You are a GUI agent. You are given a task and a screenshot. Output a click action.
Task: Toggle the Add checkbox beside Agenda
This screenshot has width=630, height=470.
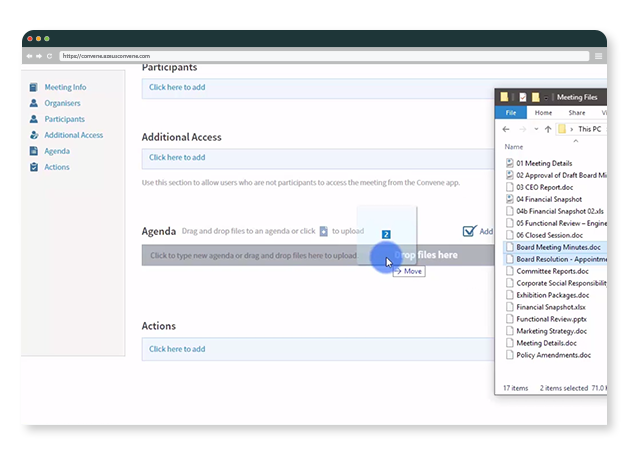(x=469, y=231)
